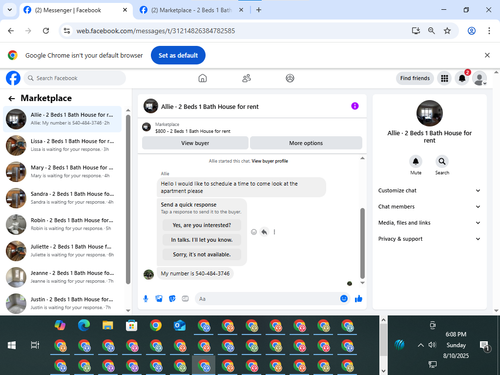500x375 pixels.
Task: Open the Friends icon in top navigation
Action: pos(246,78)
